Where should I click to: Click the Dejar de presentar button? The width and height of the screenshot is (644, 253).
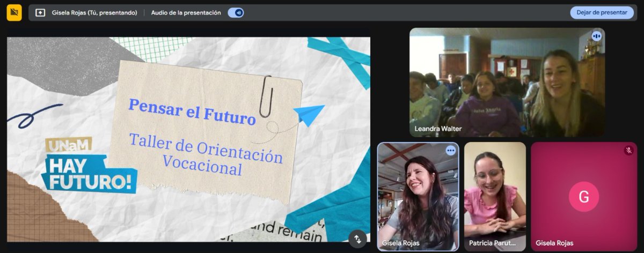coord(602,12)
